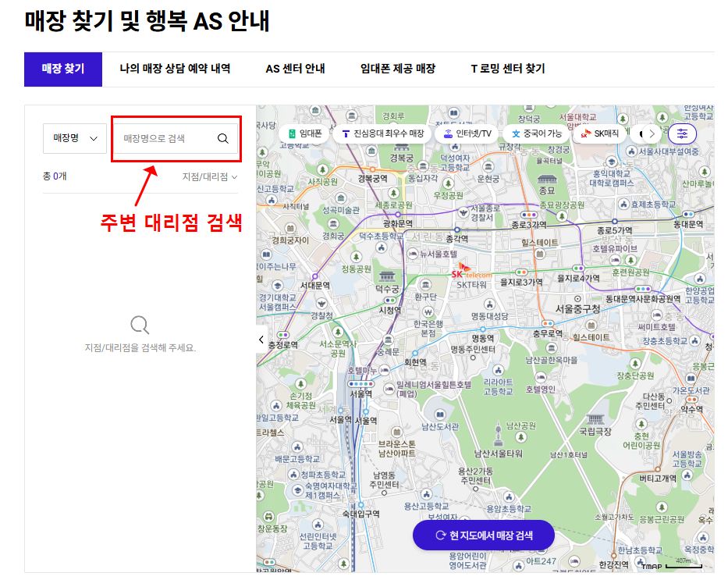Open the 나의 매장 상담 예약 내역 tab
This screenshot has height=580, width=728.
(x=175, y=69)
